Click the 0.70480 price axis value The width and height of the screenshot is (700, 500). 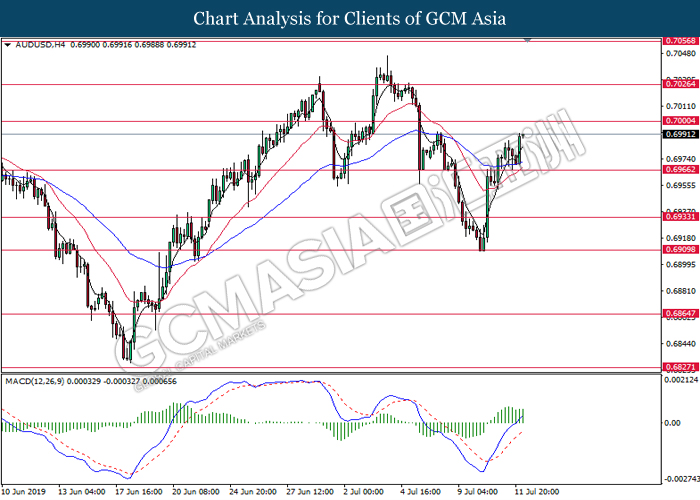click(680, 53)
